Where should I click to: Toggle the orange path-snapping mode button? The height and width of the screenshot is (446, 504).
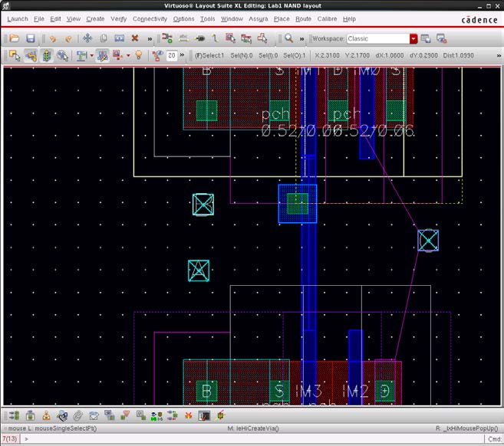(31, 55)
